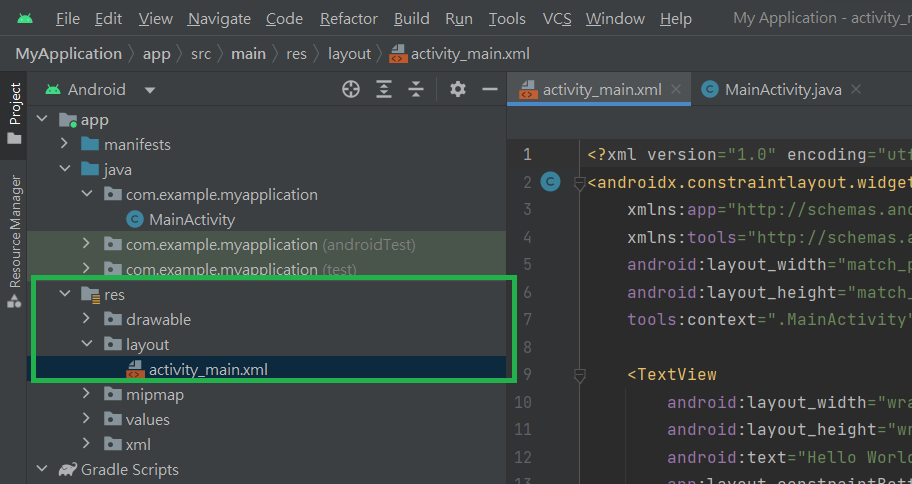The image size is (912, 484).
Task: Click the Collapse All icon
Action: (415, 89)
